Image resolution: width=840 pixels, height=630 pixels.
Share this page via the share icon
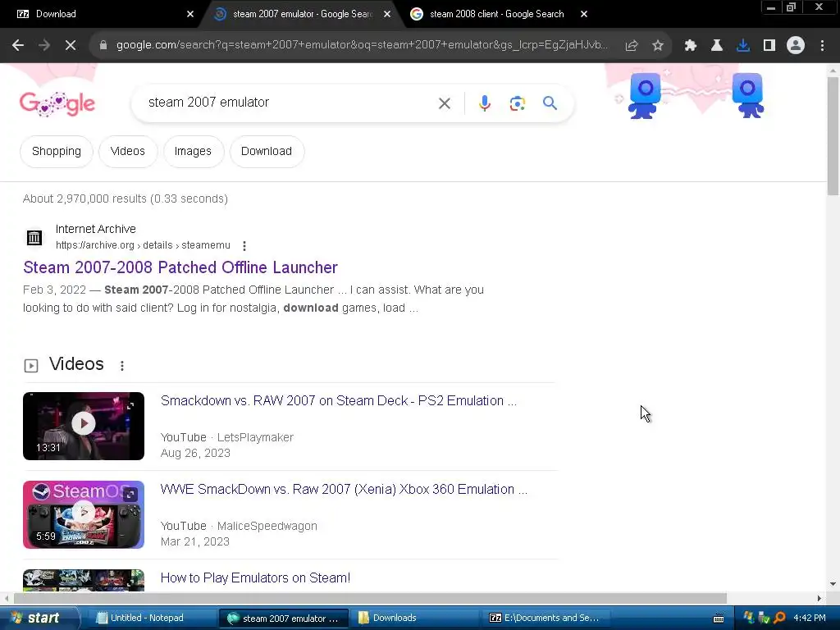[x=632, y=46]
